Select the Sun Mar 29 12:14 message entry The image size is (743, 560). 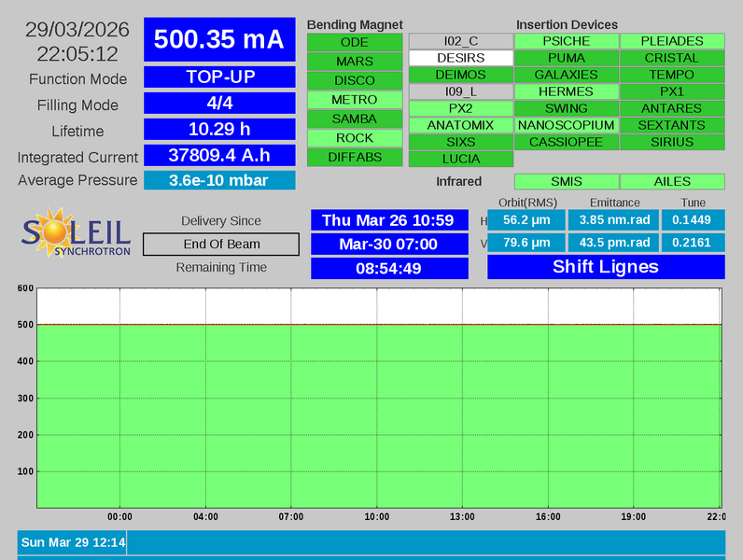click(73, 542)
